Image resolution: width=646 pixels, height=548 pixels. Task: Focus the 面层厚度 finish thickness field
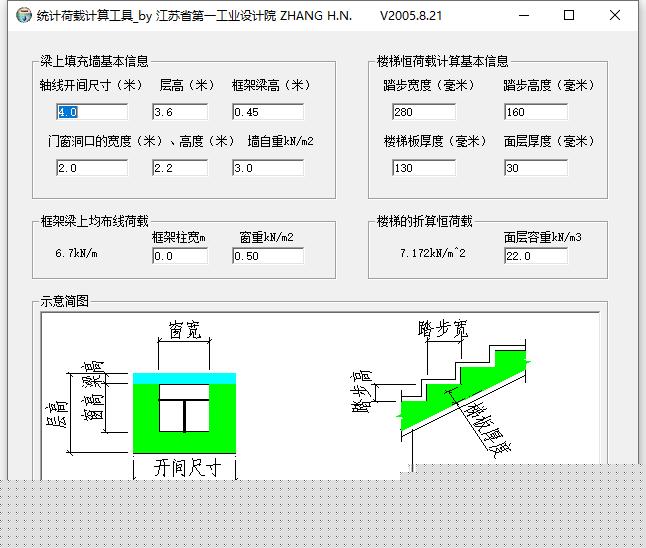tap(535, 168)
